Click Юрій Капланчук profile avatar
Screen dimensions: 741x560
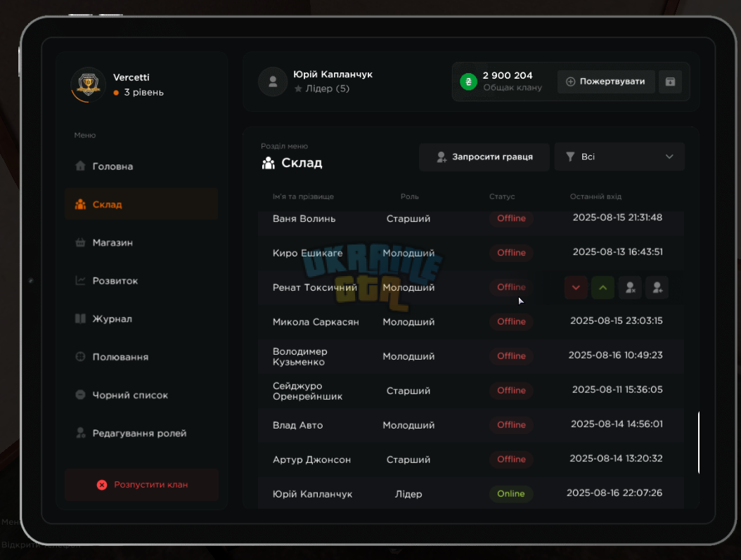point(273,82)
